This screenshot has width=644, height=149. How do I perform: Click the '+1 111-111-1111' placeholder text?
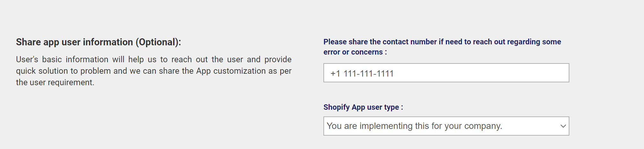pyautogui.click(x=362, y=74)
